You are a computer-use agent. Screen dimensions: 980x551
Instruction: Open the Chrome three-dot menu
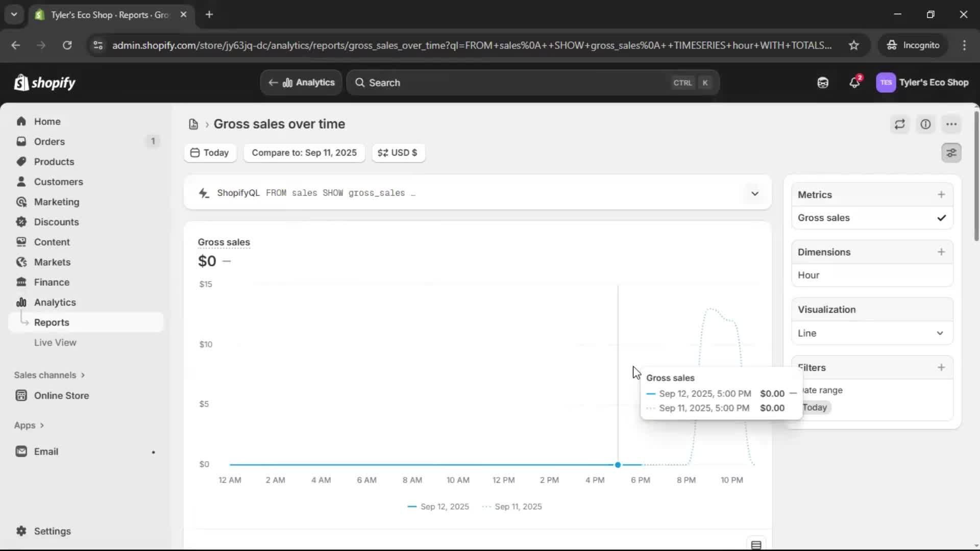[x=964, y=45]
